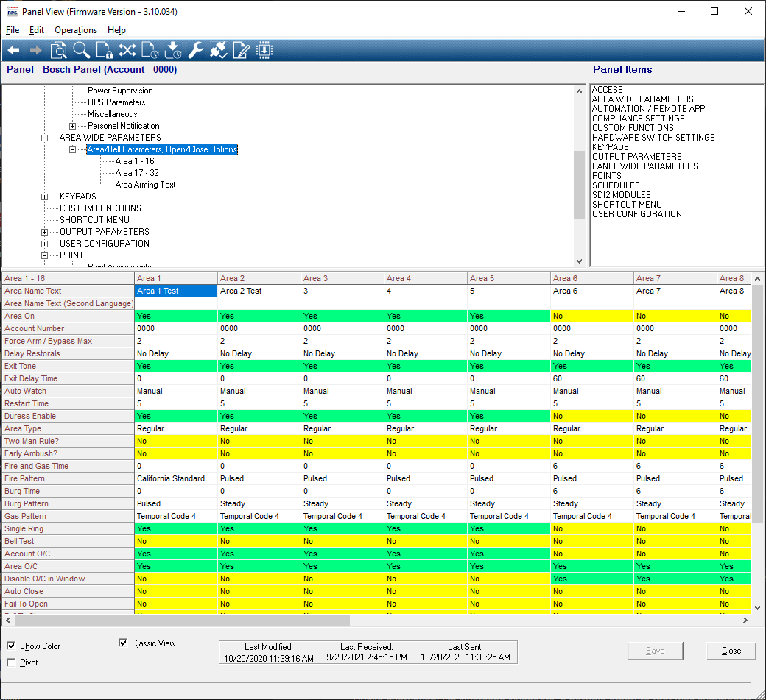Click the document with padlock icon
This screenshot has height=700, width=766.
(x=104, y=50)
